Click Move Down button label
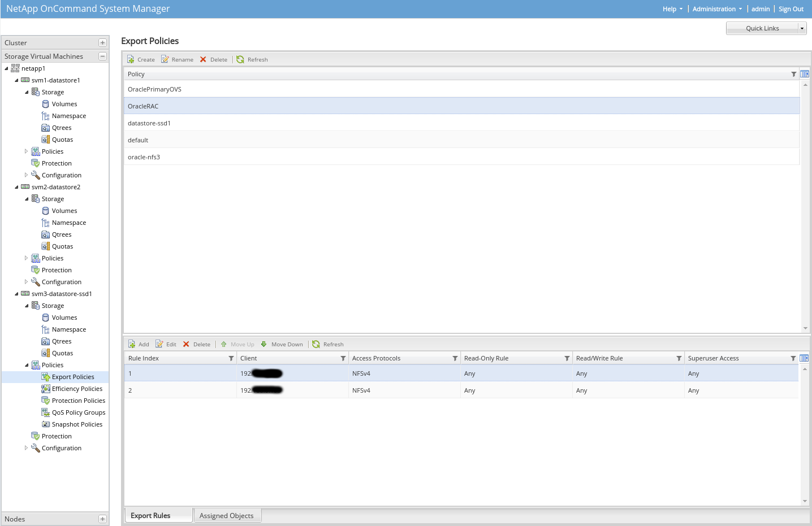 pyautogui.click(x=287, y=344)
